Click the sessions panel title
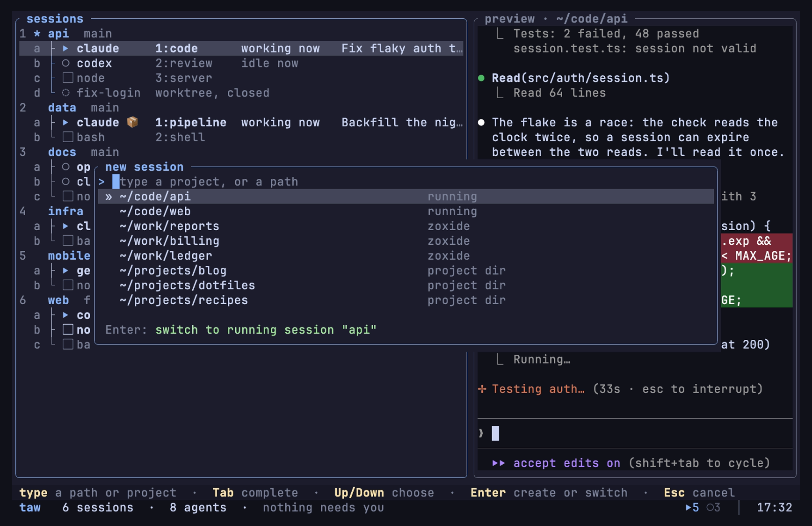Viewport: 812px width, 526px height. (x=55, y=19)
